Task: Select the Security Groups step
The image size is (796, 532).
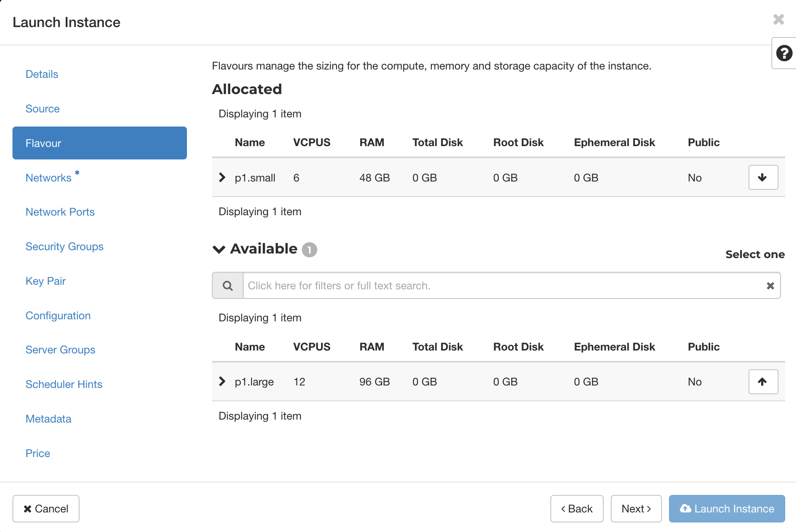Action: (x=65, y=246)
